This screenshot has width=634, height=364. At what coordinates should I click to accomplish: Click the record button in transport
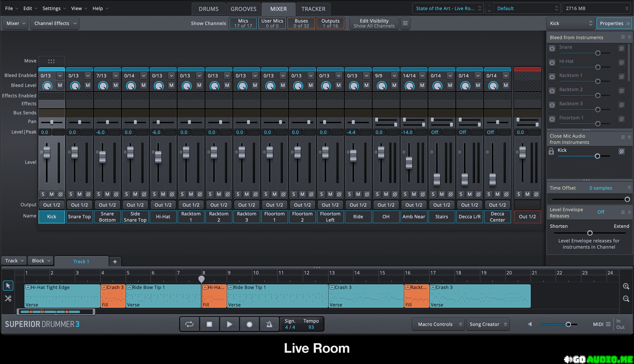249,324
